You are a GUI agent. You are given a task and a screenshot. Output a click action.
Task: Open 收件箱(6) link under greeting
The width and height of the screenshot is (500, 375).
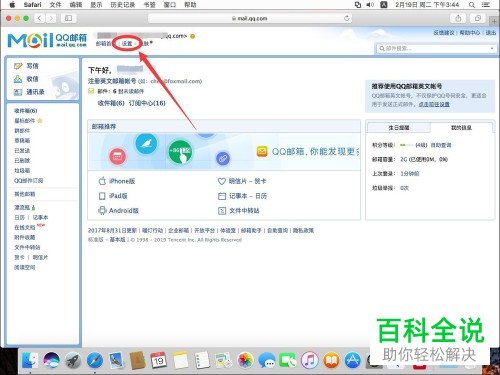[x=111, y=103]
